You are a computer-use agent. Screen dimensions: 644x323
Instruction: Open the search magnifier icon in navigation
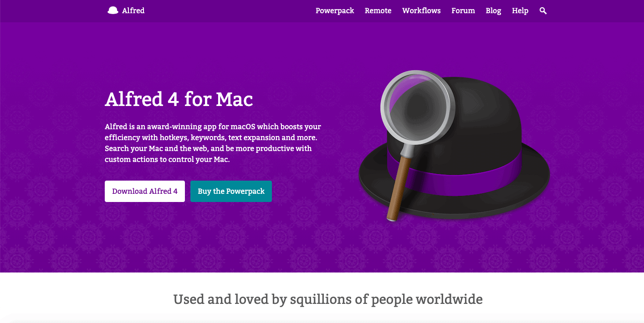[543, 10]
